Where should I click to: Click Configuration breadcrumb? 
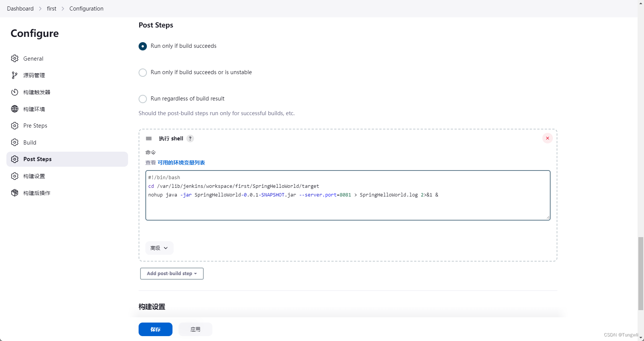pyautogui.click(x=86, y=9)
